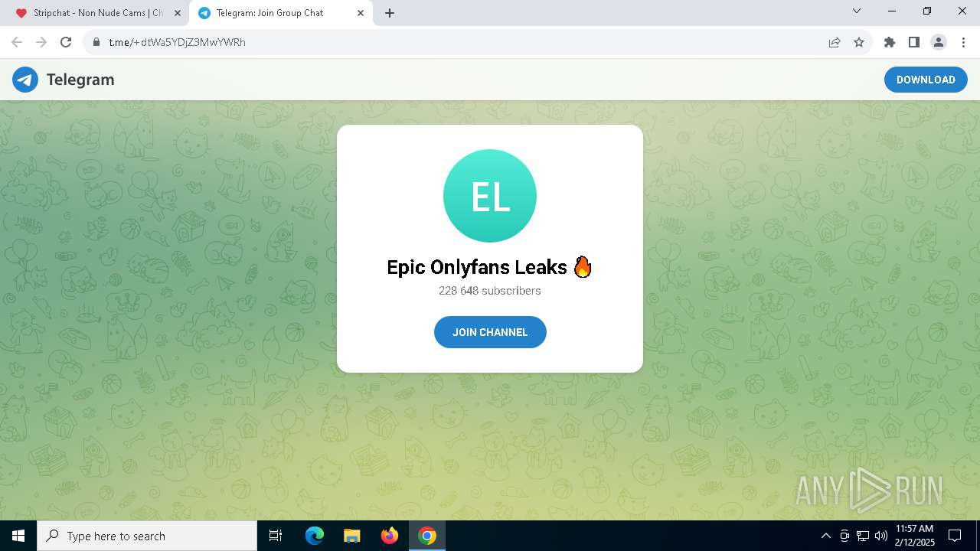Open the network status tray icon
Screen dimensions: 980x551
coord(863,536)
